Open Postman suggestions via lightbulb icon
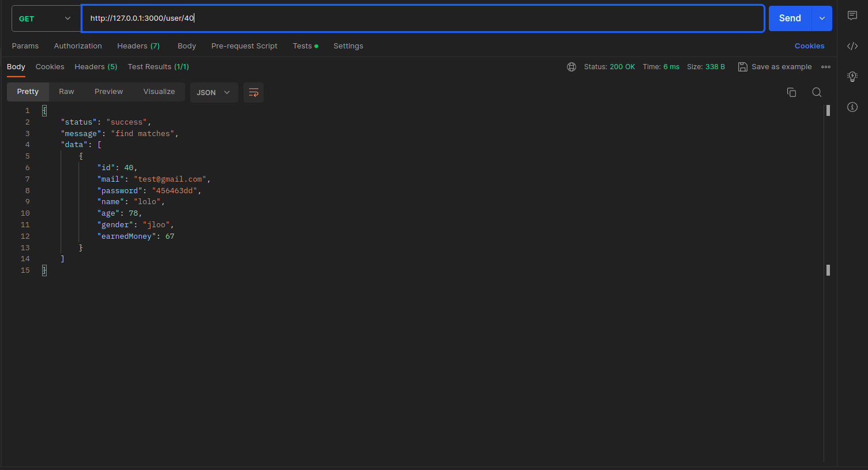The width and height of the screenshot is (868, 470). 852,76
